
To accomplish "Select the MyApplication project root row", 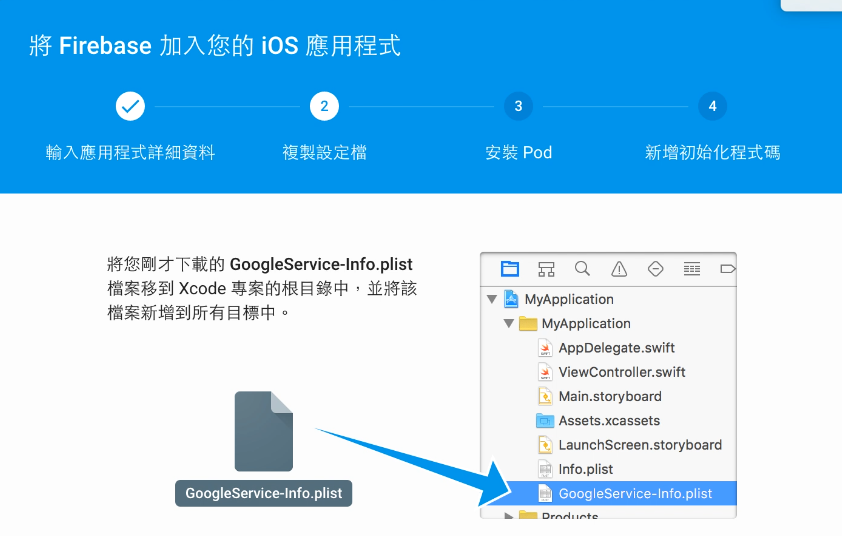I will (608, 299).
